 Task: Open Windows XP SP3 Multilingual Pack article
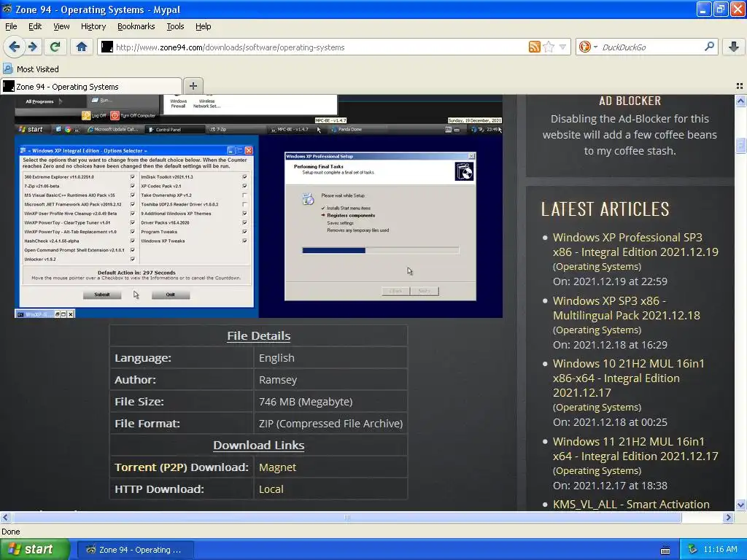coord(627,308)
